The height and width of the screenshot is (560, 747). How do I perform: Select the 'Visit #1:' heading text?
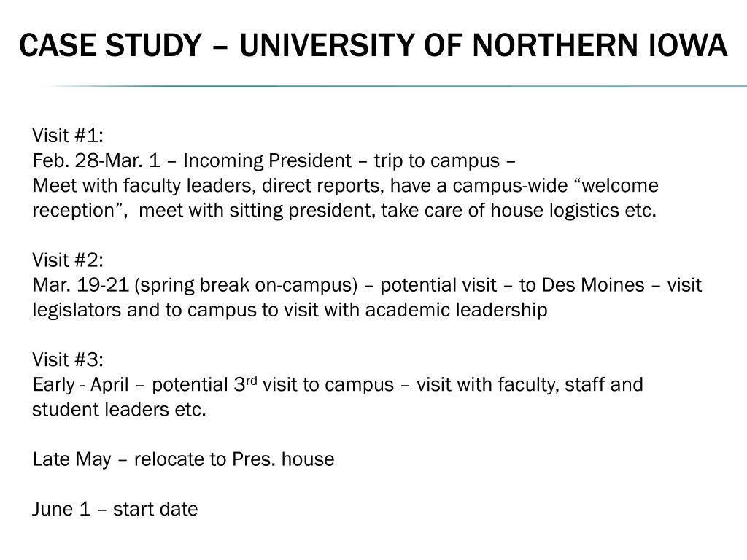68,136
